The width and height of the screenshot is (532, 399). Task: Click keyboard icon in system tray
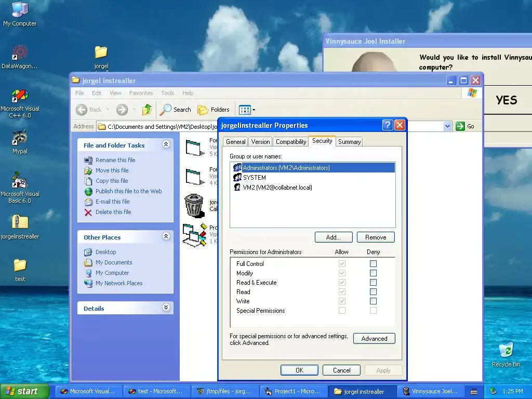point(474,392)
